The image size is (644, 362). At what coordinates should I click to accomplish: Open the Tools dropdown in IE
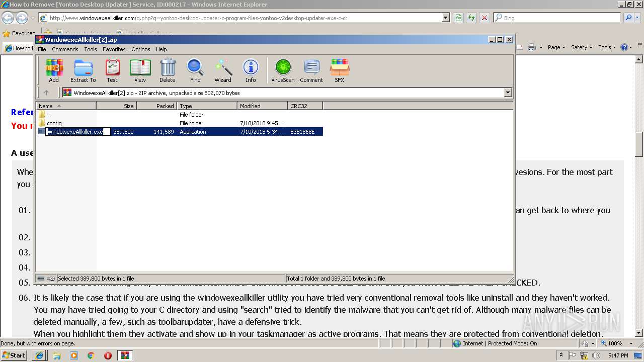(x=607, y=47)
